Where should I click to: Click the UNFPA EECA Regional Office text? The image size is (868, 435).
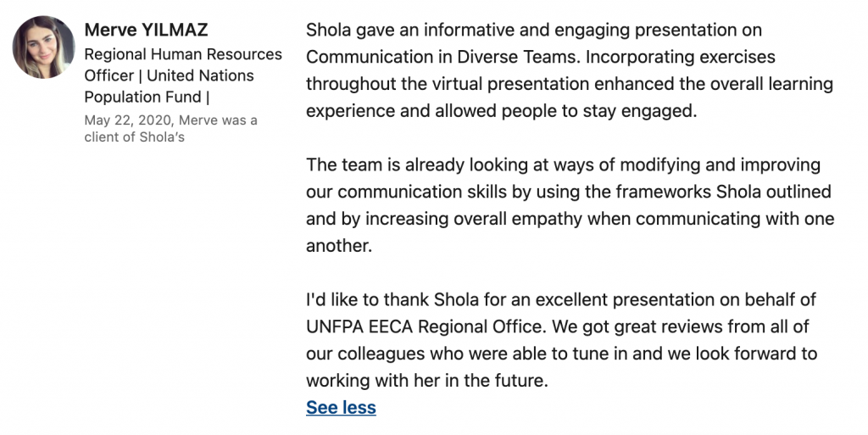[x=426, y=326]
